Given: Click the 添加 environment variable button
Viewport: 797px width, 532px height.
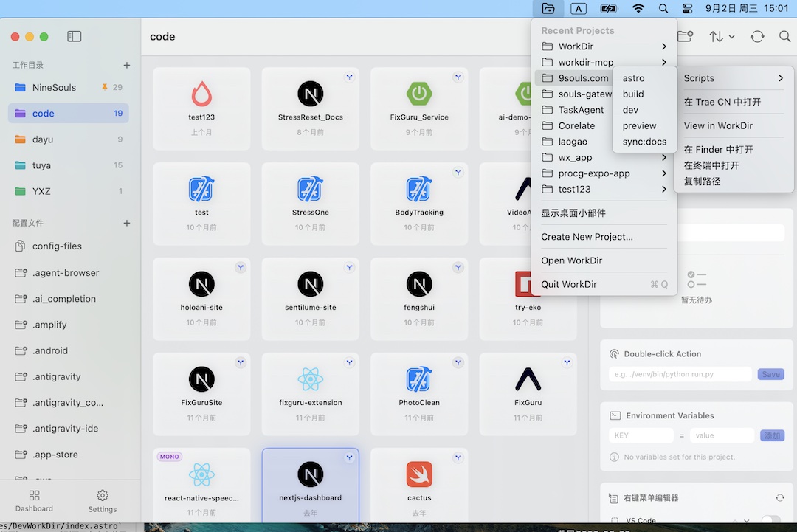Looking at the screenshot, I should point(772,435).
